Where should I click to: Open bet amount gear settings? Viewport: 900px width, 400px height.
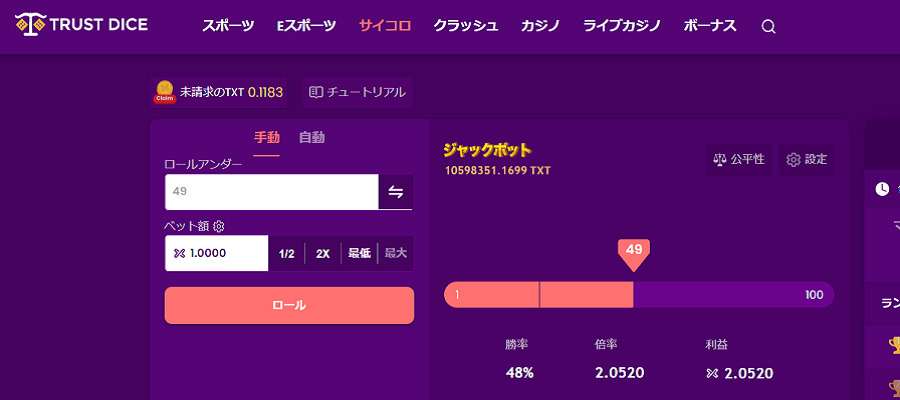click(x=218, y=227)
